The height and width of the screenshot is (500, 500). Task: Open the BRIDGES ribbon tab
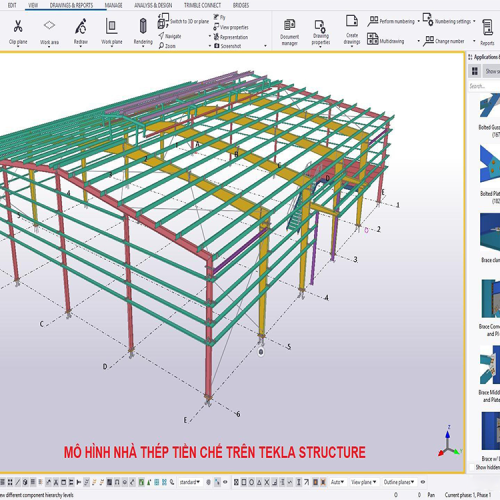point(241,5)
